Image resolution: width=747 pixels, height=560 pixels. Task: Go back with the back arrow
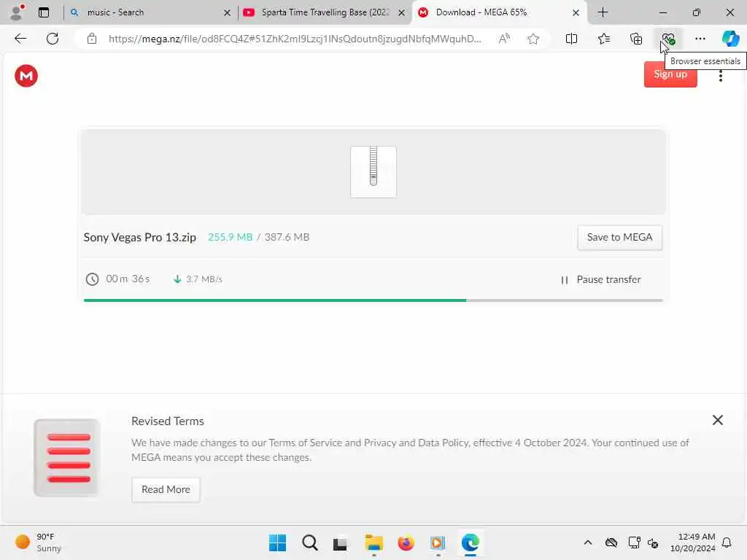tap(20, 39)
